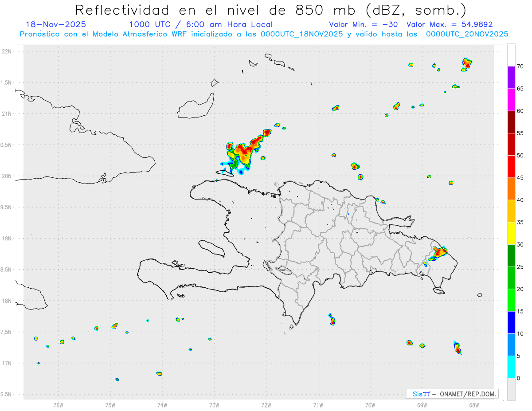Click the '73W' longitude label
The height and width of the screenshot is (411, 532).
214,405
